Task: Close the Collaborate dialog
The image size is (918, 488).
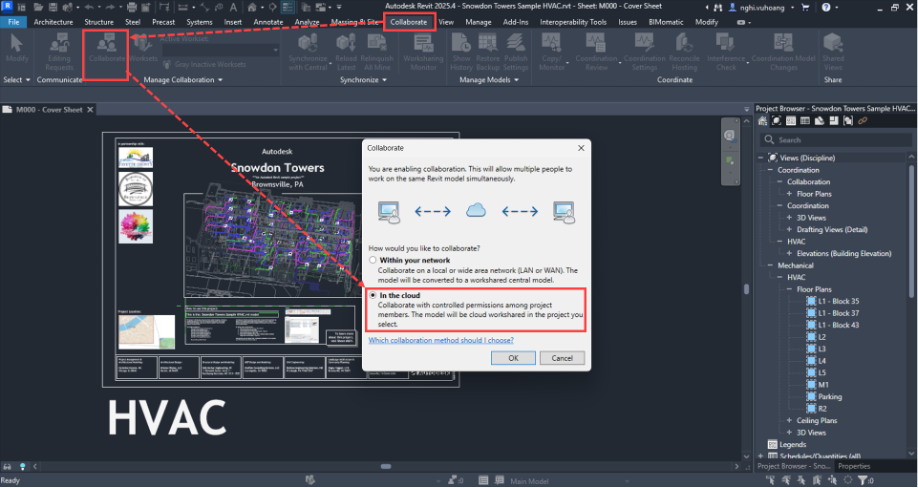Action: (x=581, y=148)
